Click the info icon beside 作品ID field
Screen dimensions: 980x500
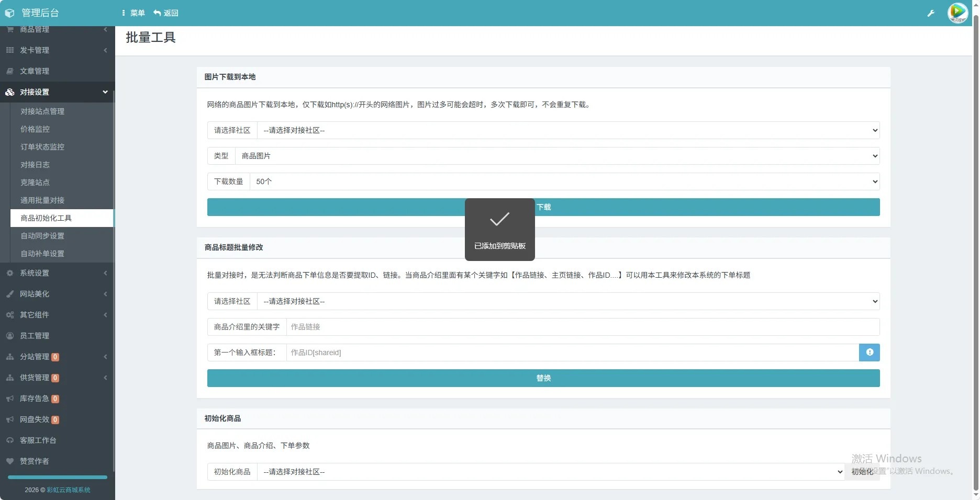pos(869,353)
